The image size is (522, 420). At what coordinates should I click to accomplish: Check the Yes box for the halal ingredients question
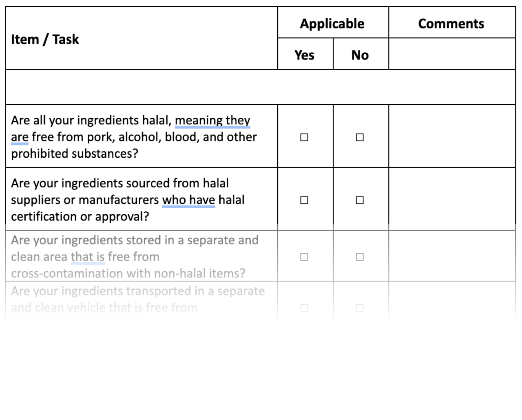click(304, 137)
